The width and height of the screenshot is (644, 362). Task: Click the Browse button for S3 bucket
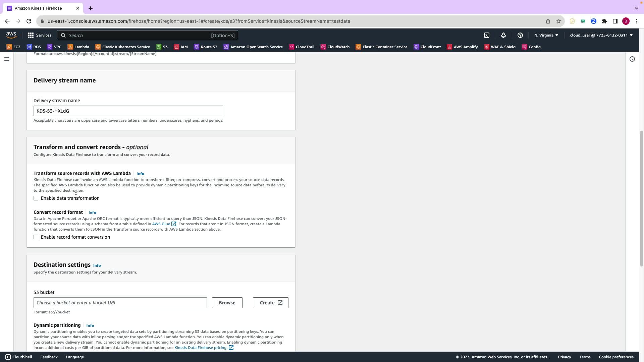pyautogui.click(x=227, y=303)
